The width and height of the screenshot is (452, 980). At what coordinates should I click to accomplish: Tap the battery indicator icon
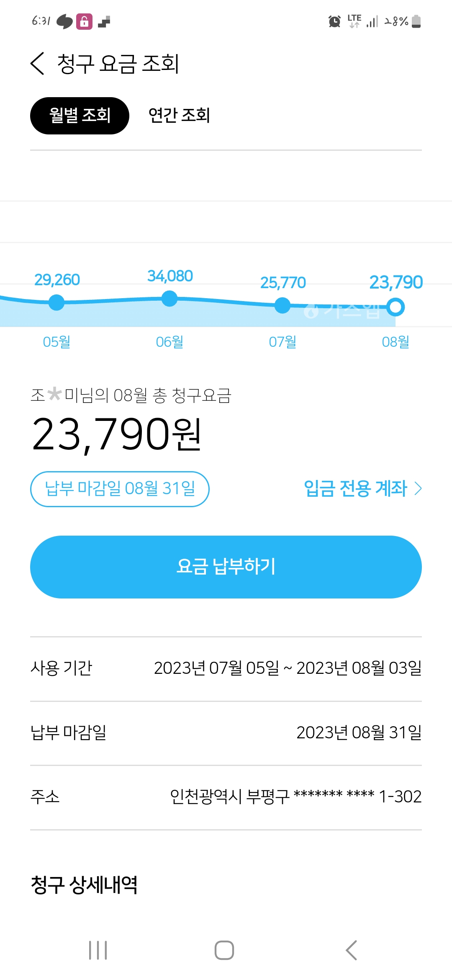416,21
